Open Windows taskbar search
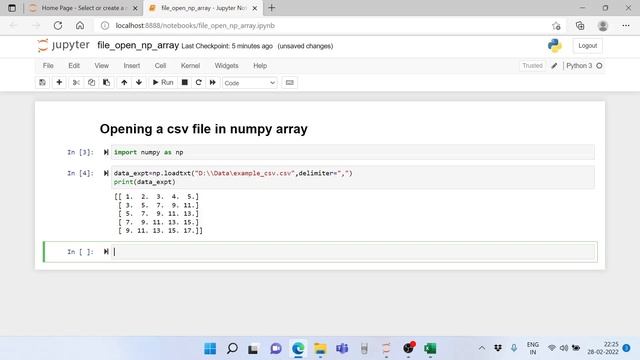The height and width of the screenshot is (360, 640). pos(232,349)
